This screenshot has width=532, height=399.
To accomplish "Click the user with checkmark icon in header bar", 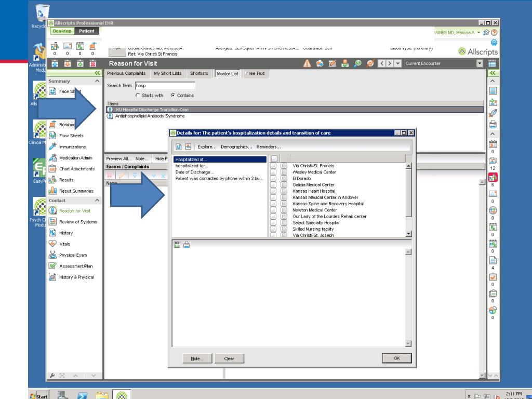I will [345, 63].
